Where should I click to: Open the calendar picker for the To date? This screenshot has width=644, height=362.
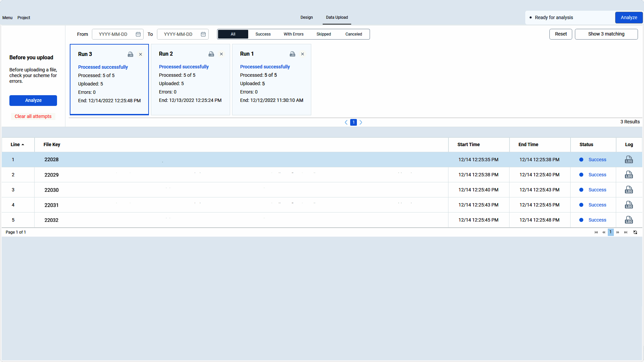pos(203,34)
